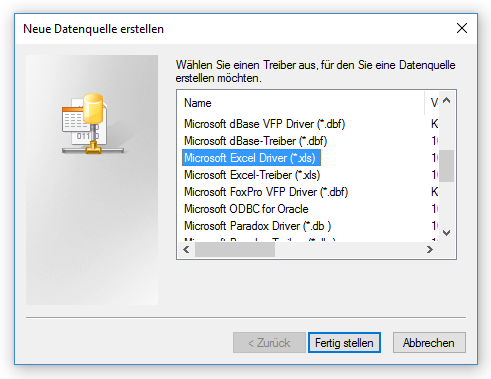
Task: Select Microsoft Excel Driver (*.xls)
Action: click(x=251, y=158)
